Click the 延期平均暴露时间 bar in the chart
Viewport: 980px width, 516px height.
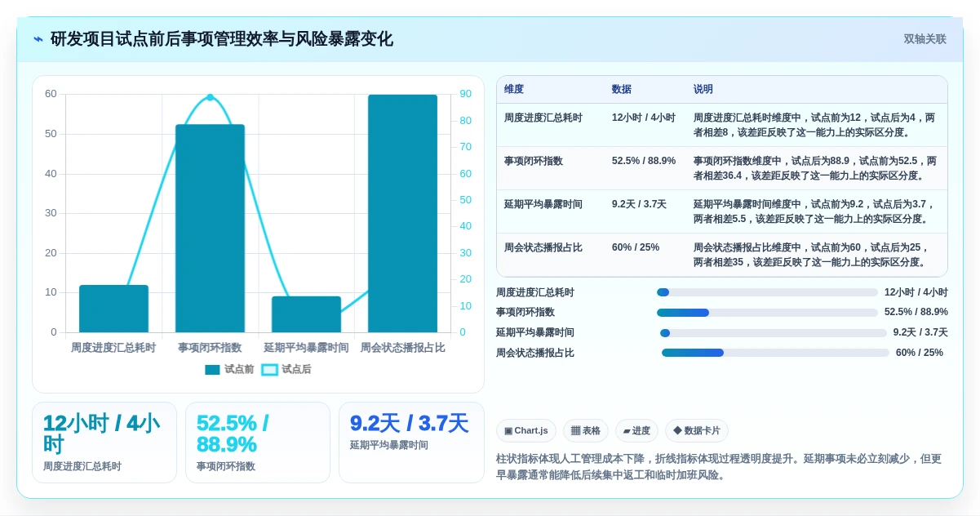[306, 314]
